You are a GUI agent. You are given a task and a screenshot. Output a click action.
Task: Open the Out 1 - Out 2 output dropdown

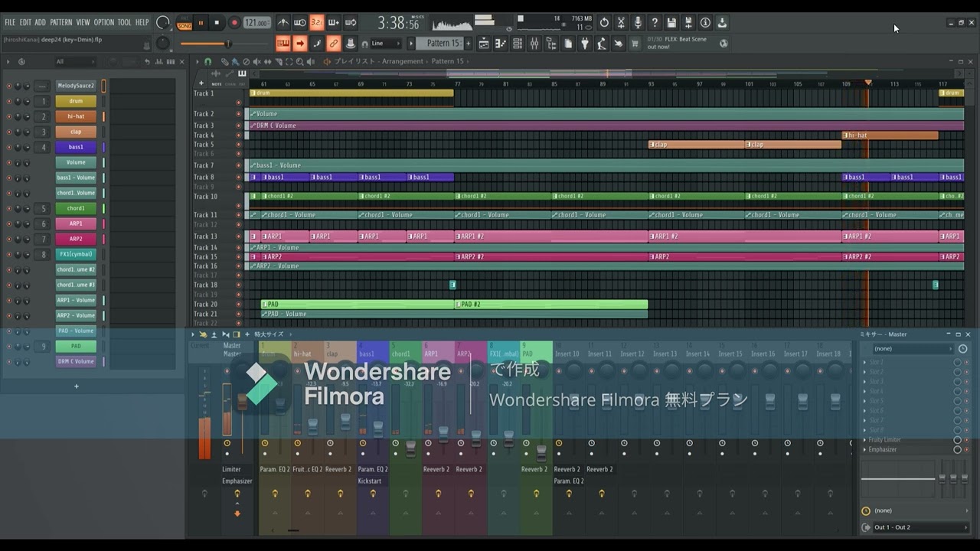pos(919,527)
